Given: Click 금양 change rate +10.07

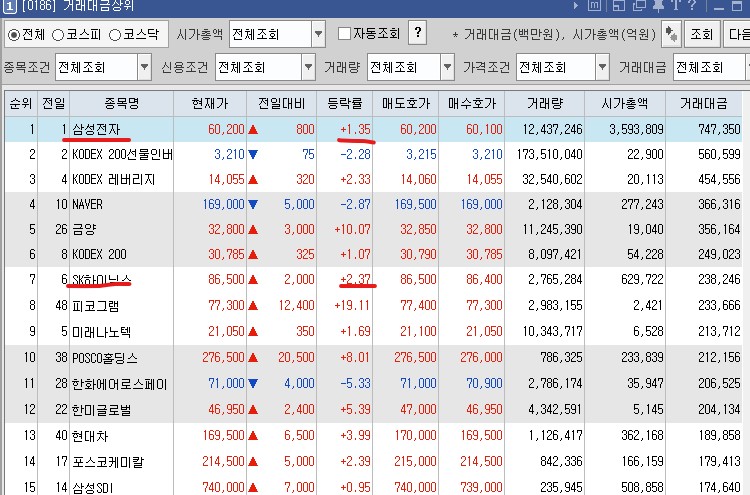Looking at the screenshot, I should [353, 229].
